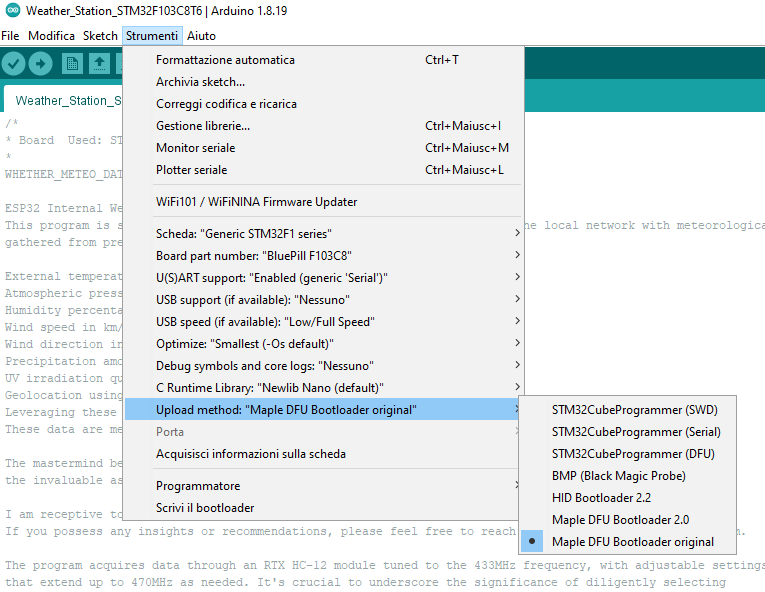Click the "Wind speed in km/" comment line

[61, 327]
